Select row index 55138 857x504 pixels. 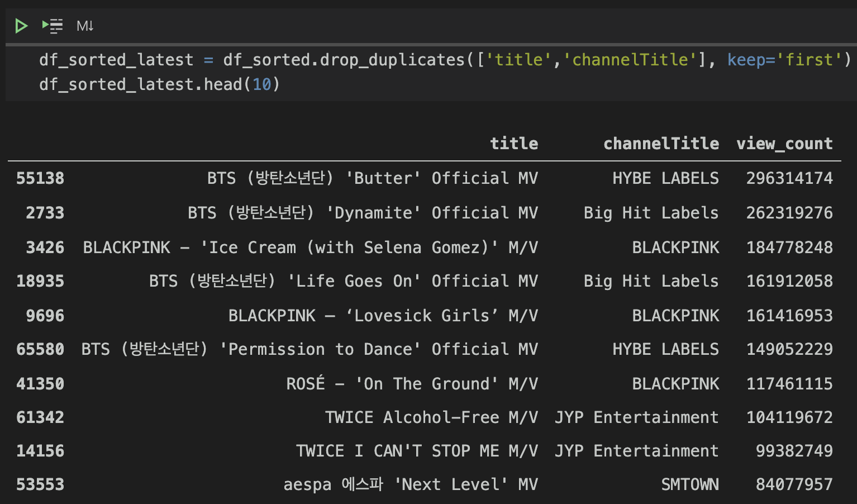coord(40,178)
